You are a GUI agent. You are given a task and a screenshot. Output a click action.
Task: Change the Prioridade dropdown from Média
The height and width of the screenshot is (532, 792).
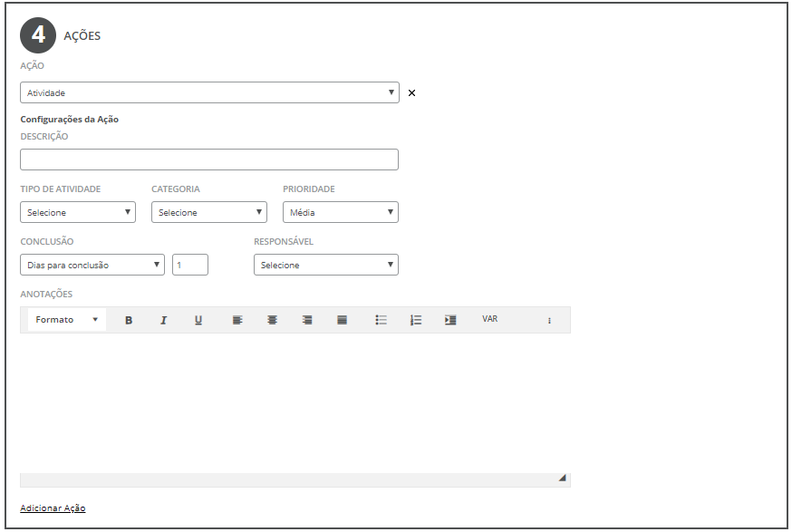click(x=341, y=212)
